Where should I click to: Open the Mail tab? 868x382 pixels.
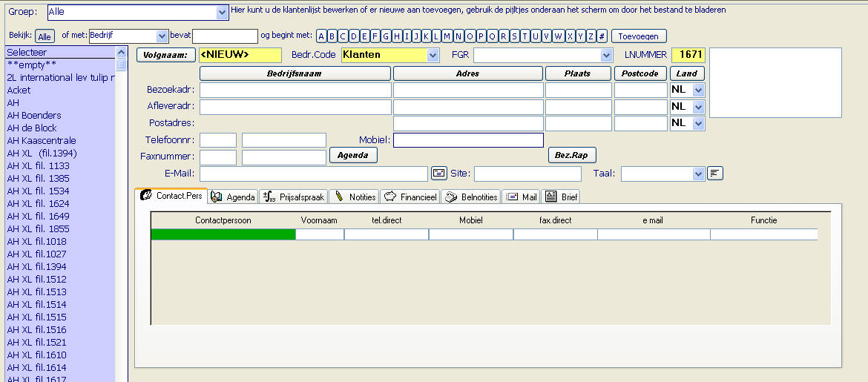pyautogui.click(x=522, y=197)
